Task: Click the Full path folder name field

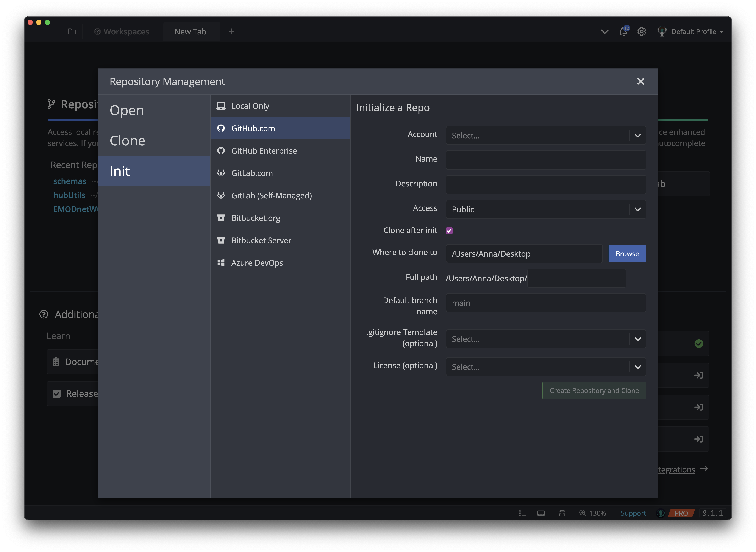Action: (x=576, y=278)
